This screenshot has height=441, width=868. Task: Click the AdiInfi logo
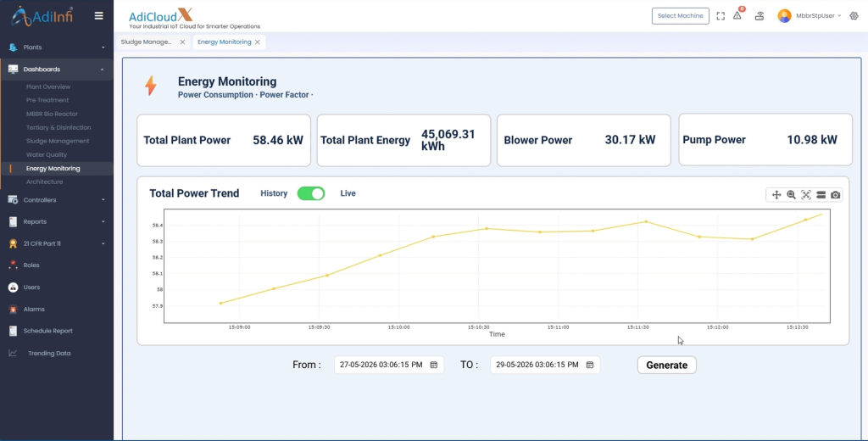pos(42,15)
